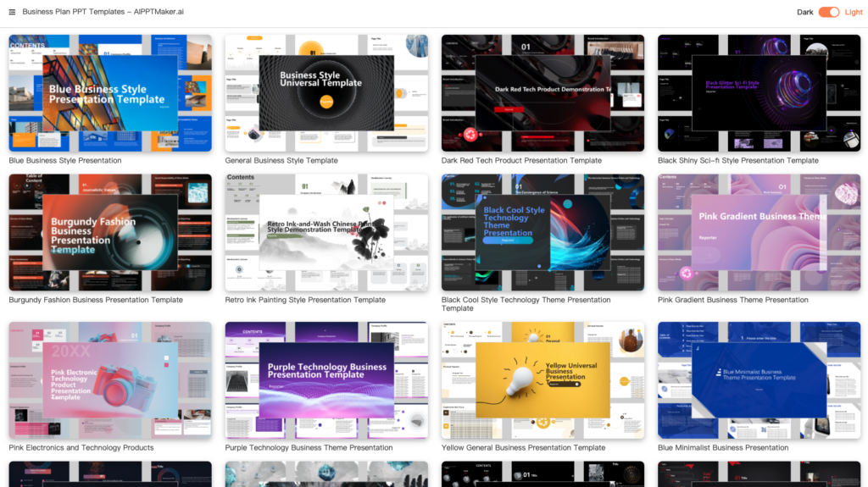Screen dimensions: 868x487
Task: Click "Purple Technology Business Theme Presentation" caption
Action: [x=309, y=448]
